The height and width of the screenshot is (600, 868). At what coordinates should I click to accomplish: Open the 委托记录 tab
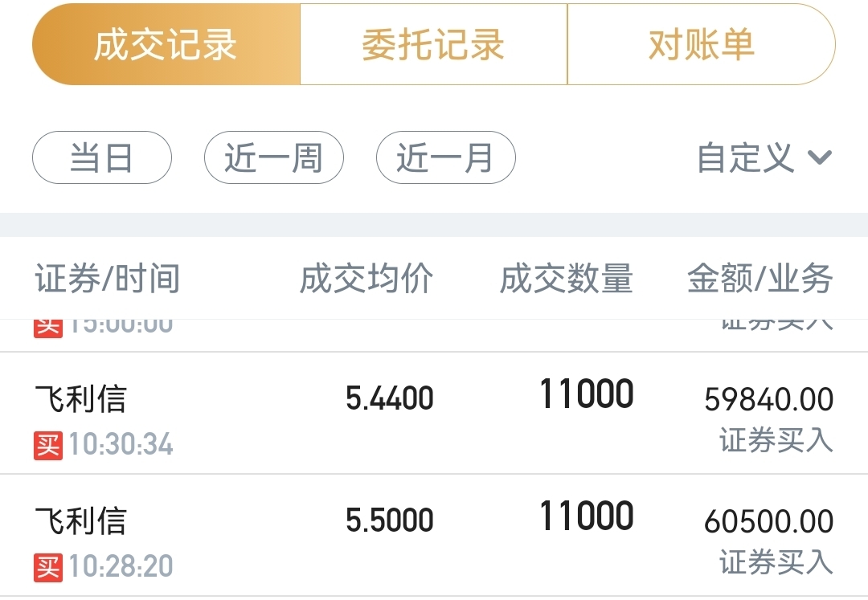click(433, 45)
